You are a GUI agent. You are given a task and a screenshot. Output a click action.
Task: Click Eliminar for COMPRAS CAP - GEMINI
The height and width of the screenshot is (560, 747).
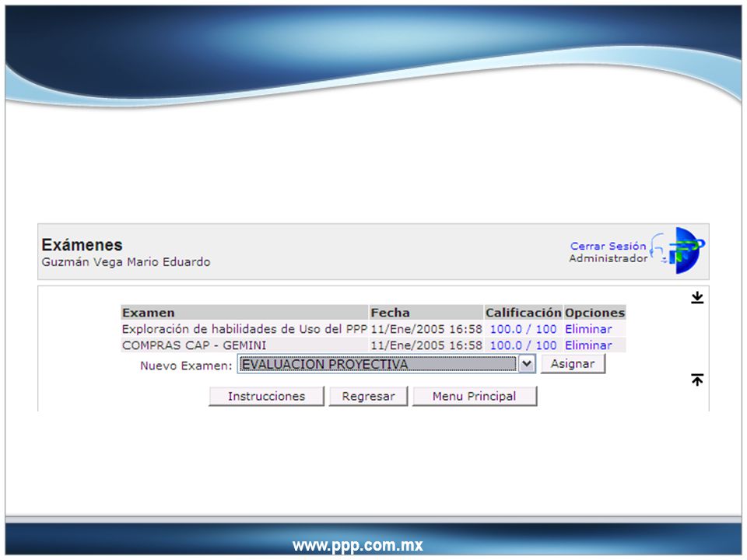[x=588, y=345]
